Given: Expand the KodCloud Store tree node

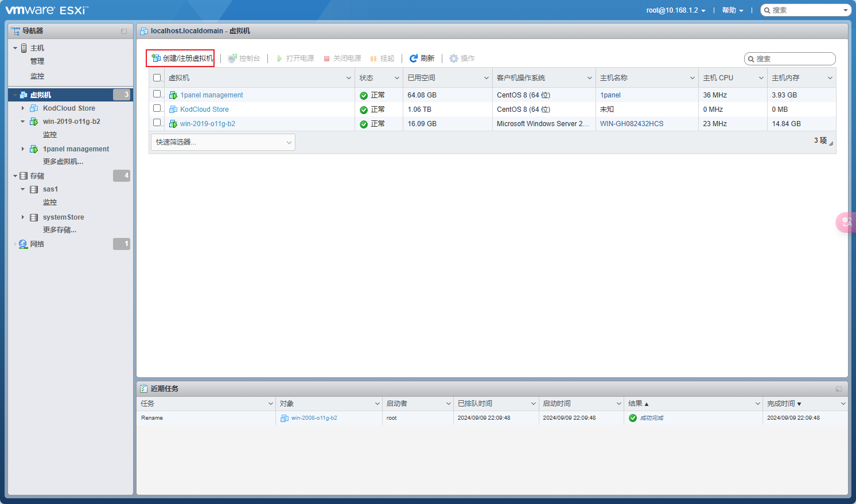Looking at the screenshot, I should 23,108.
